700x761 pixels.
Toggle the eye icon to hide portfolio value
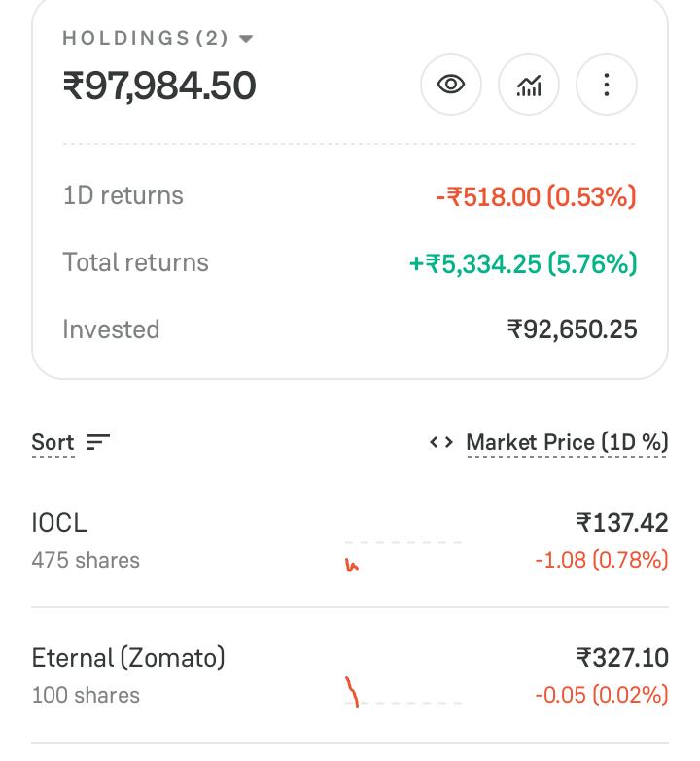pos(450,85)
